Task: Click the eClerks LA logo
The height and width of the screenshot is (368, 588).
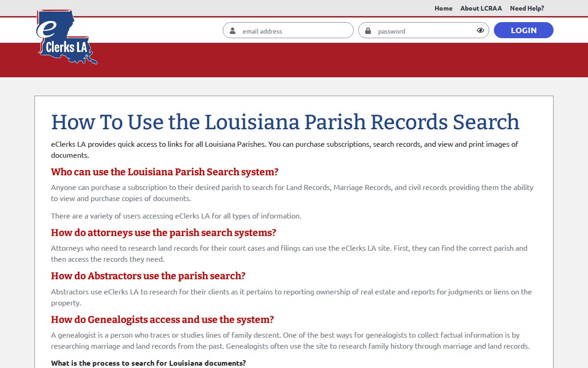Action: point(67,37)
